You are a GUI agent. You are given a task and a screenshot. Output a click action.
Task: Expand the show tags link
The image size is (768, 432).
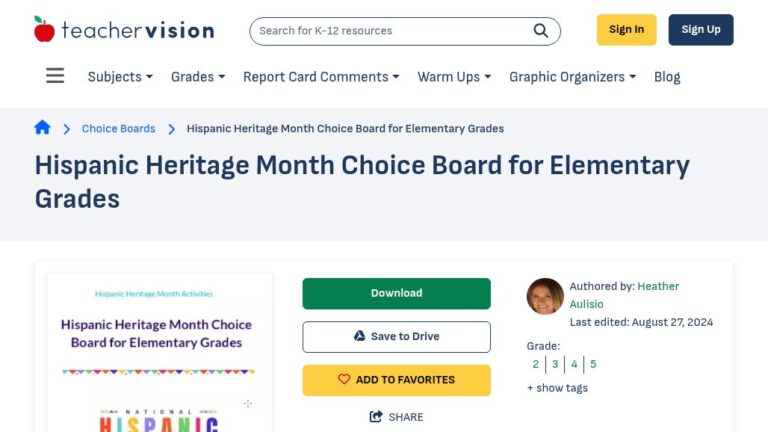[x=557, y=388]
